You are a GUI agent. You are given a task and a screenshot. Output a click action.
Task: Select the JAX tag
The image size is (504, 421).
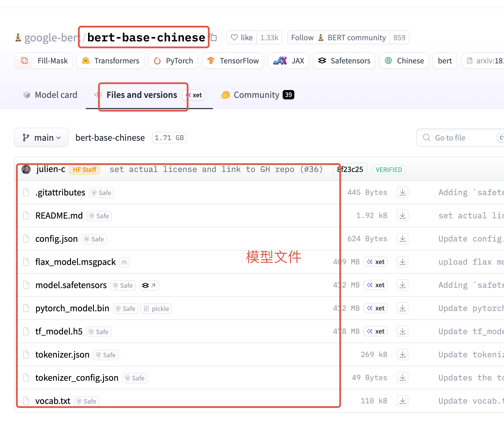(x=288, y=61)
